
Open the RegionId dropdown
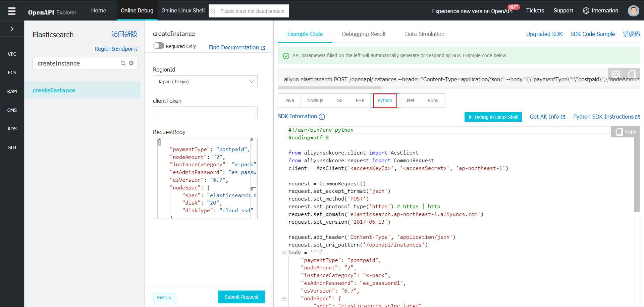205,82
